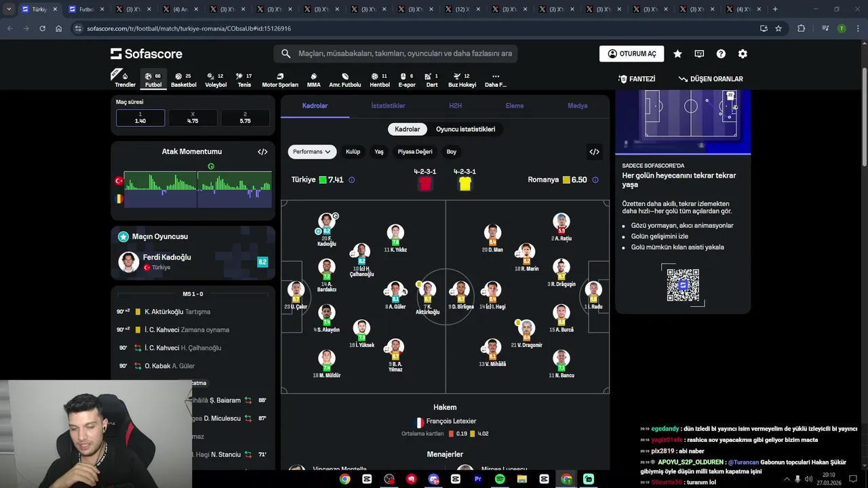868x488 pixels.
Task: Open Daha Fazla sports menu
Action: [496, 79]
